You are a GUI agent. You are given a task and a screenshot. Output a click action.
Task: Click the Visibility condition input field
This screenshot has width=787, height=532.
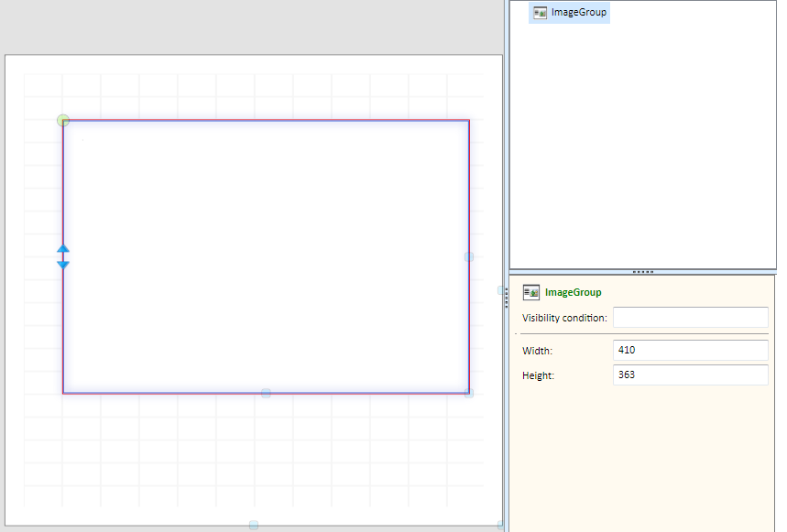690,318
